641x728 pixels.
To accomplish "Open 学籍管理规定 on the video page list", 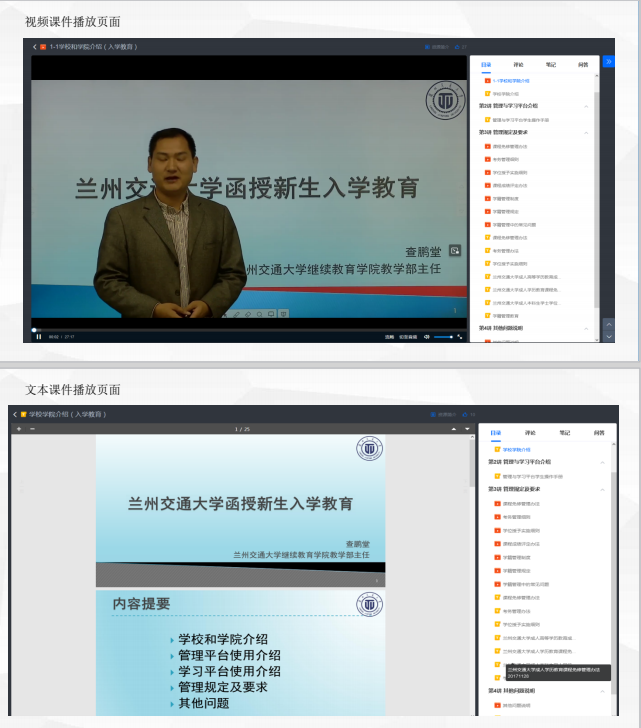I will [505, 212].
